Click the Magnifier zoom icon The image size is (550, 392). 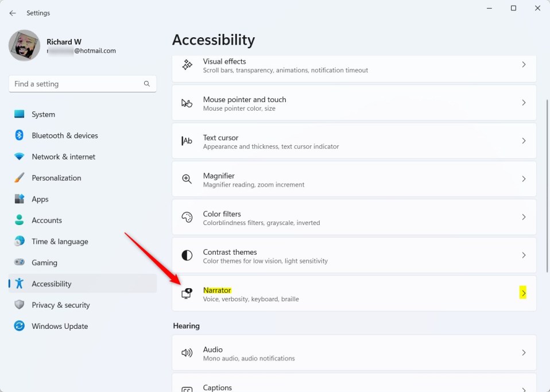pyautogui.click(x=187, y=179)
